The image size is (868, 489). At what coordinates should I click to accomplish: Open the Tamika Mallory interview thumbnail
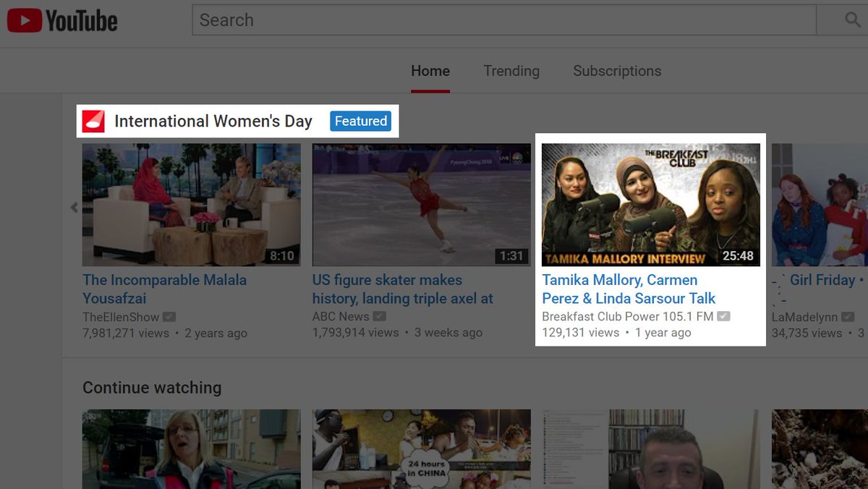coord(651,205)
